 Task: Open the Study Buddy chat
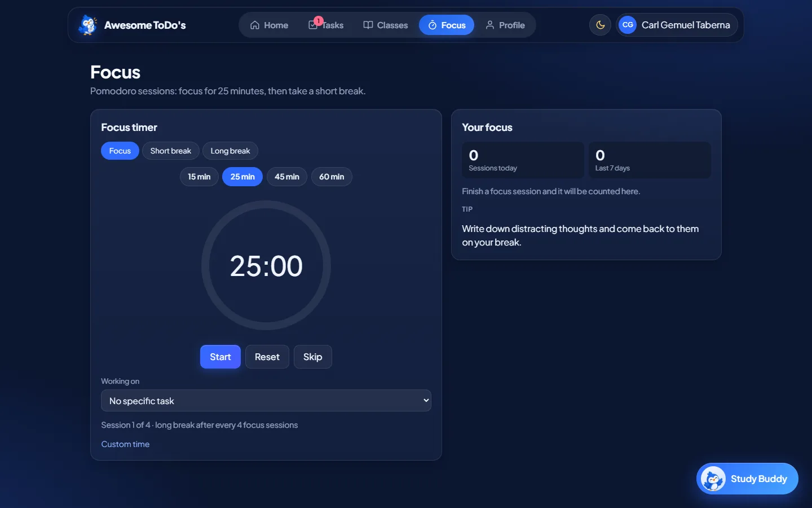747,479
